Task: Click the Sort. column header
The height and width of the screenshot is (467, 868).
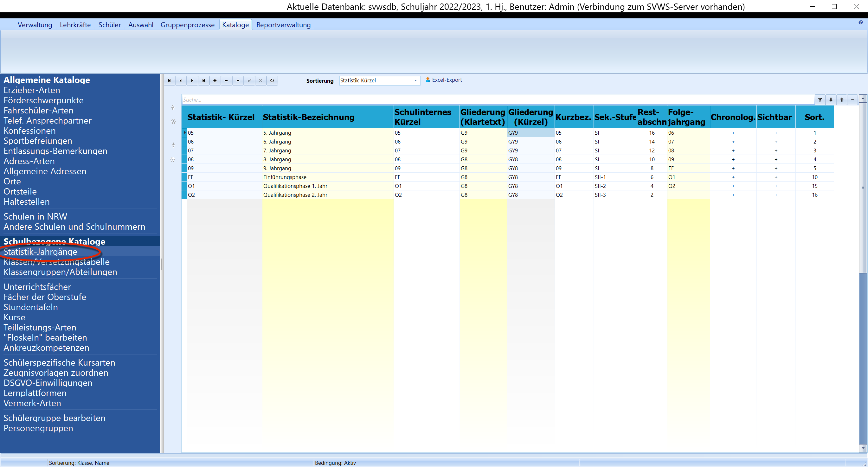Action: click(x=814, y=117)
